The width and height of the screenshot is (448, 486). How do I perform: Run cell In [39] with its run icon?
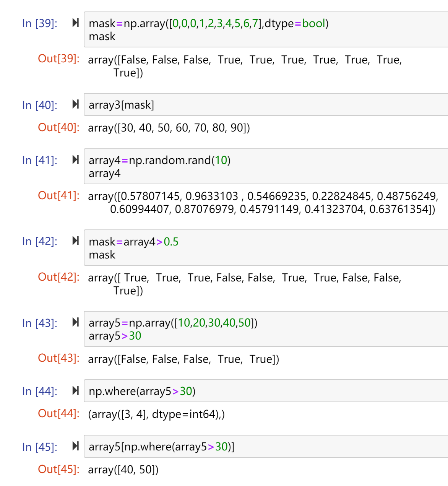tap(76, 23)
